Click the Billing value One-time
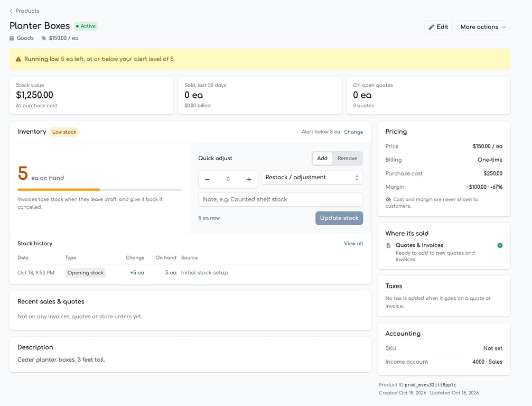The width and height of the screenshot is (532, 406). click(490, 160)
